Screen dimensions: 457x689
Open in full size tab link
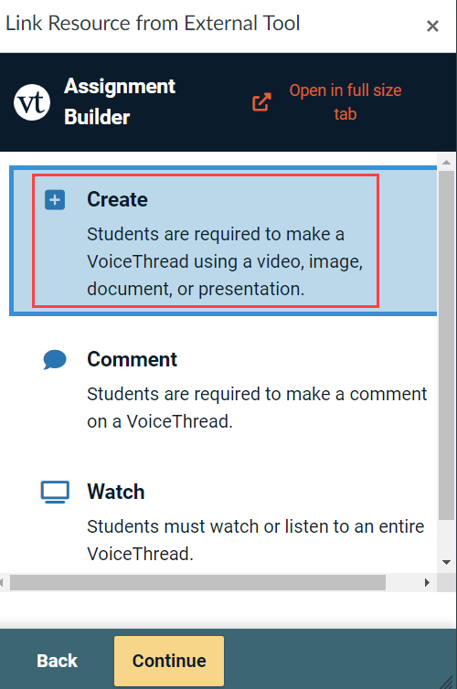[x=345, y=102]
